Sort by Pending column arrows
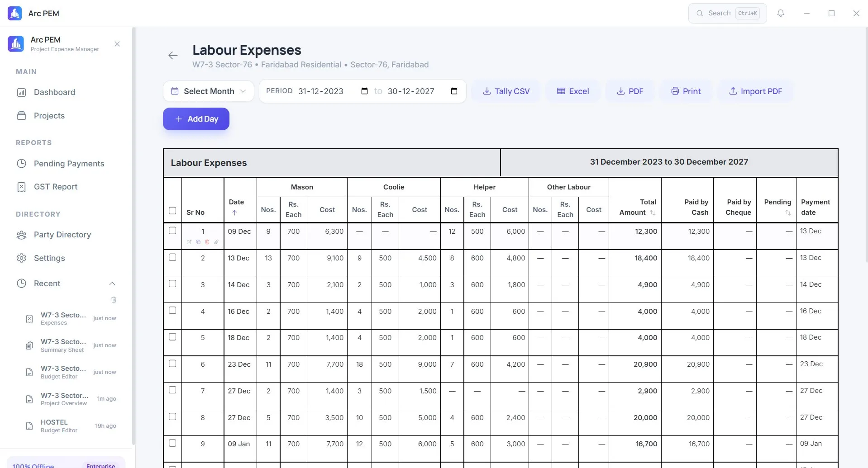The height and width of the screenshot is (468, 868). pos(788,213)
